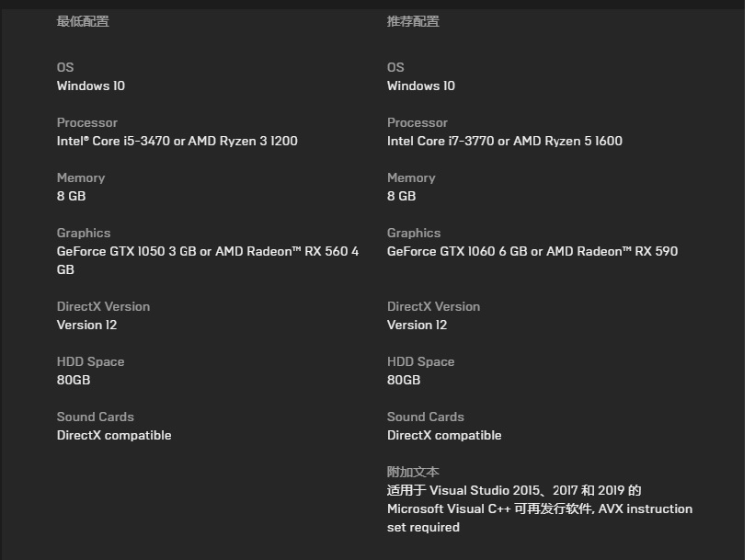The image size is (755, 560).
Task: Click the 附加文本 label
Action: (413, 472)
